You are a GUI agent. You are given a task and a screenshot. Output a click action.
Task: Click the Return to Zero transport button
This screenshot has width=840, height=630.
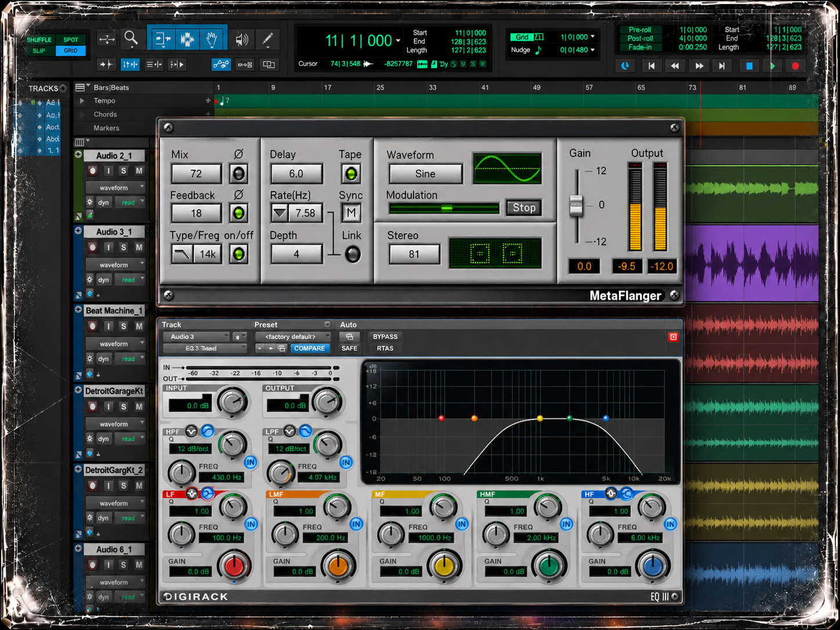point(651,66)
